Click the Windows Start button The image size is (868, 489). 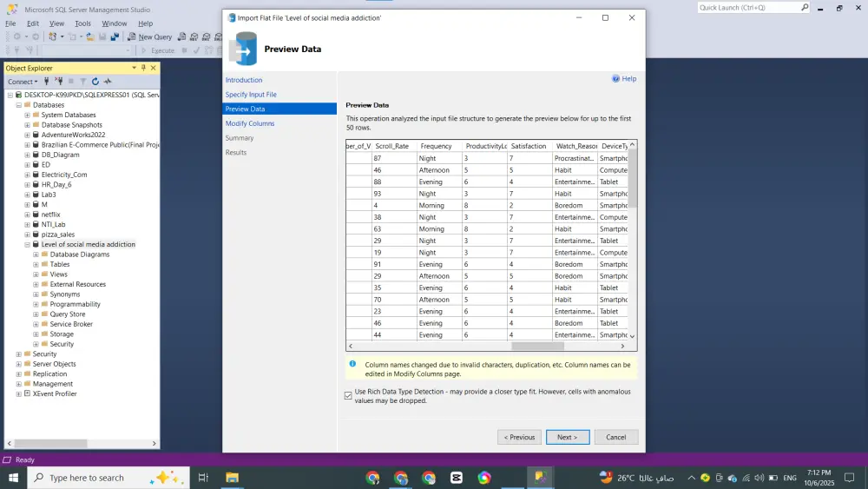click(13, 478)
